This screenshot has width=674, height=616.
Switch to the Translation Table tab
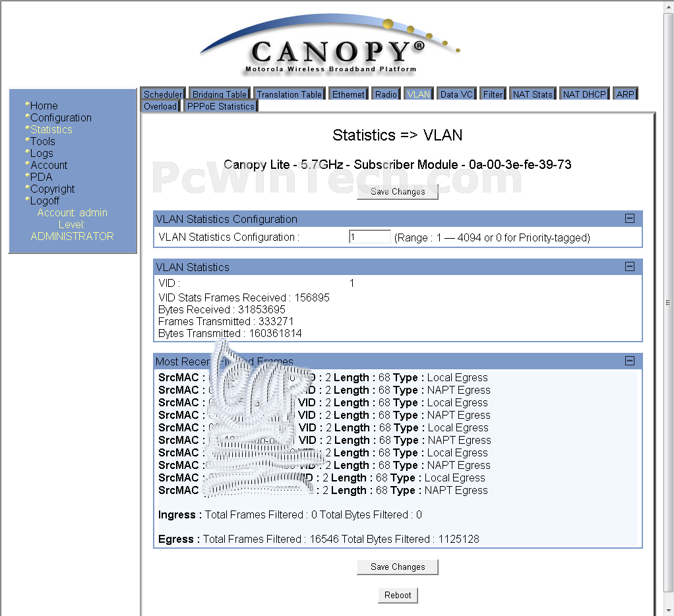point(289,94)
